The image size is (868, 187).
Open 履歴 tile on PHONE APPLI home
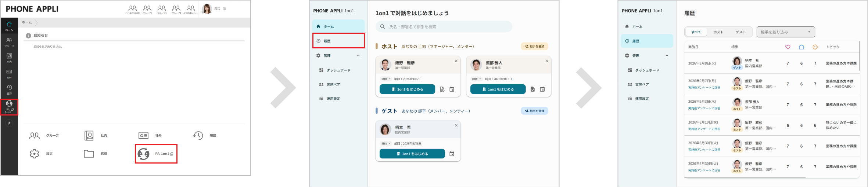click(x=205, y=136)
